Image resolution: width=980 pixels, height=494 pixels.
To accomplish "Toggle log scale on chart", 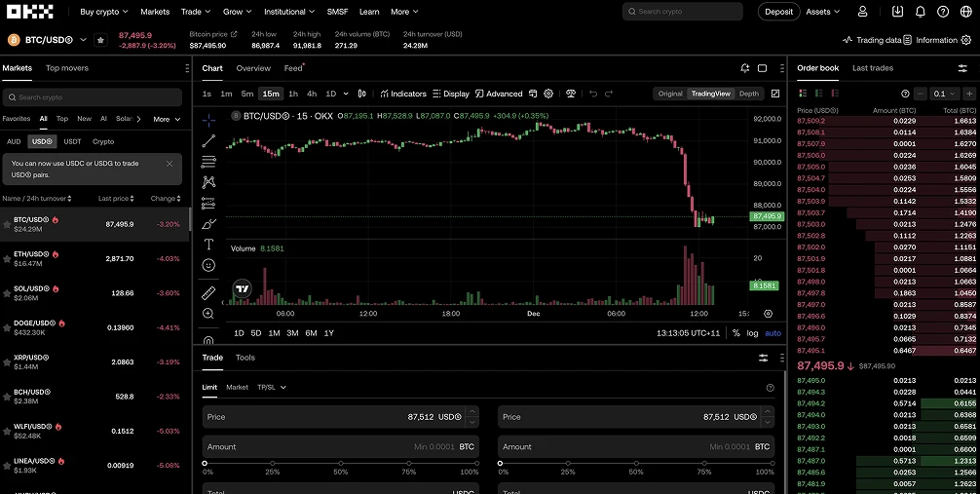I will pyautogui.click(x=752, y=333).
